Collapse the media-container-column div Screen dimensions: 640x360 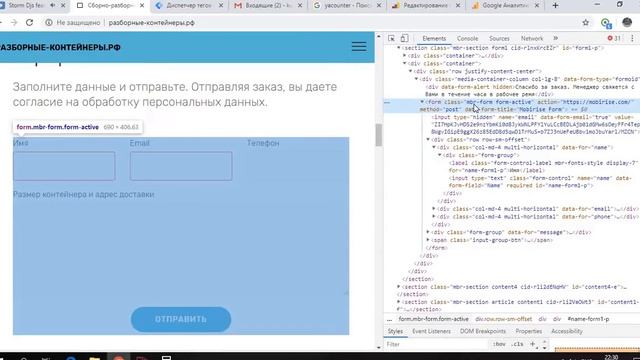(x=416, y=79)
